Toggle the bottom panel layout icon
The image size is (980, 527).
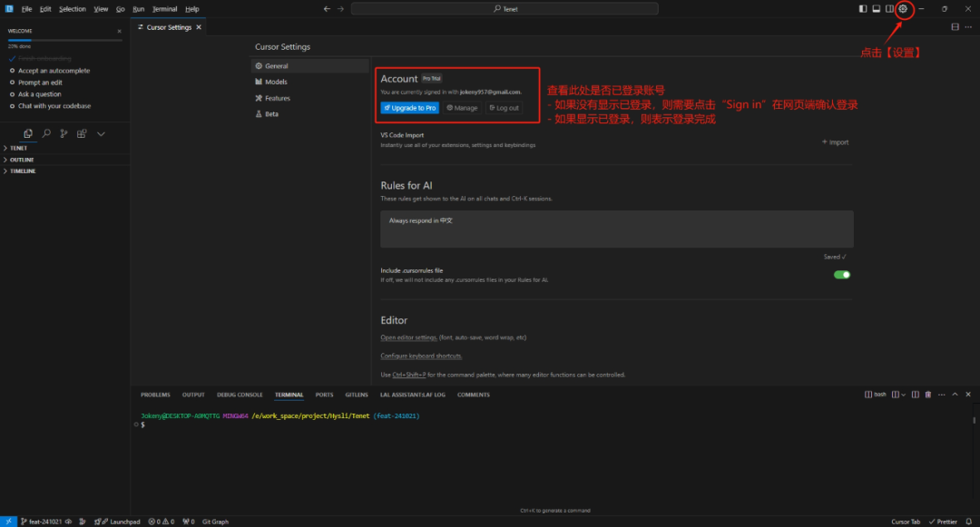click(876, 9)
